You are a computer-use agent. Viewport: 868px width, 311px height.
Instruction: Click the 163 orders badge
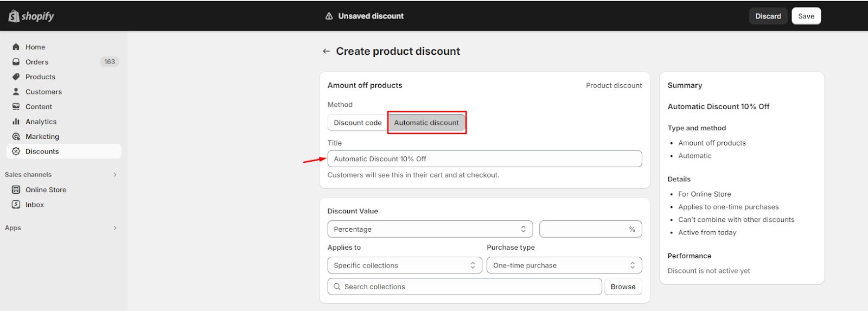110,62
